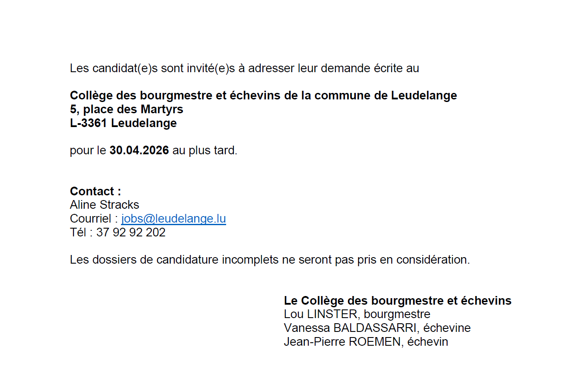The width and height of the screenshot is (588, 379).
Task: Click the name Lou LINSTER, bourgmestre
Action: [x=357, y=314]
